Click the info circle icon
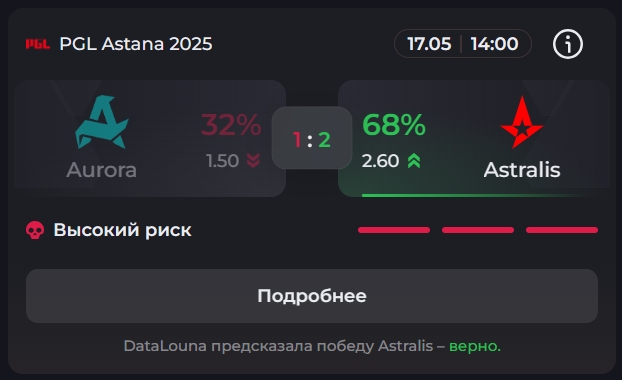This screenshot has width=622, height=380. 568,44
